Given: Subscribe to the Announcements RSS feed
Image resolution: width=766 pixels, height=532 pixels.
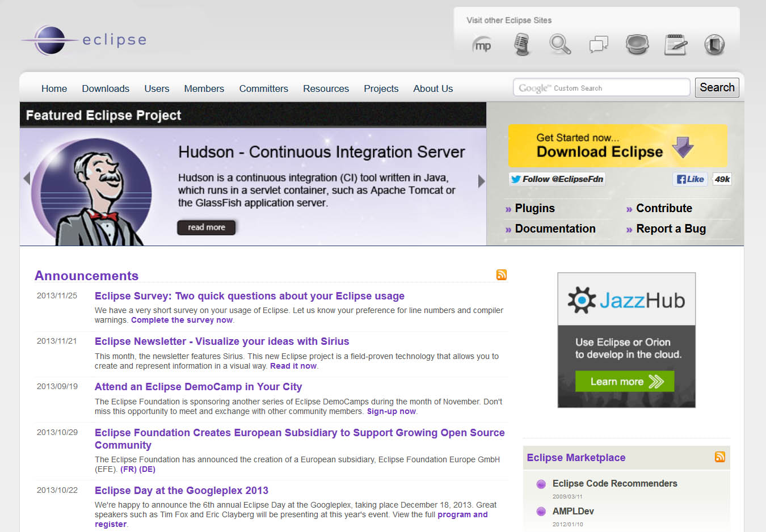Looking at the screenshot, I should (x=502, y=275).
